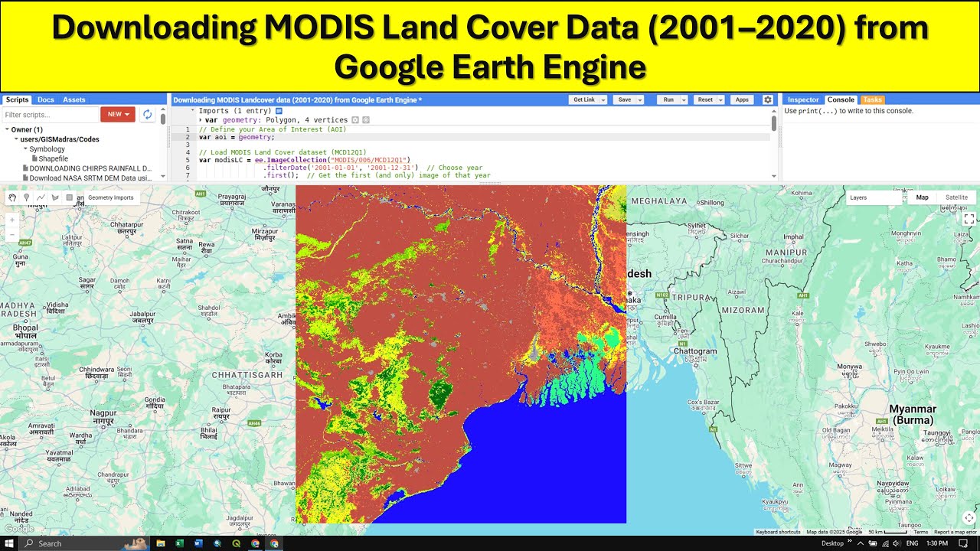
Task: Collapse users/GISMadras/Codes repository
Action: (16, 139)
